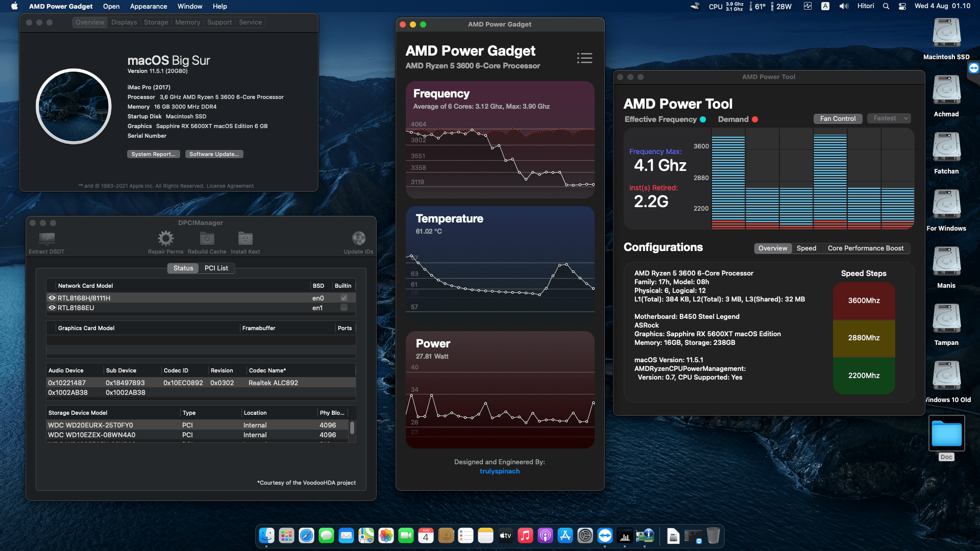Click the Big Sur wallpaper thumbnail circle
The width and height of the screenshot is (980, 551).
tap(73, 106)
